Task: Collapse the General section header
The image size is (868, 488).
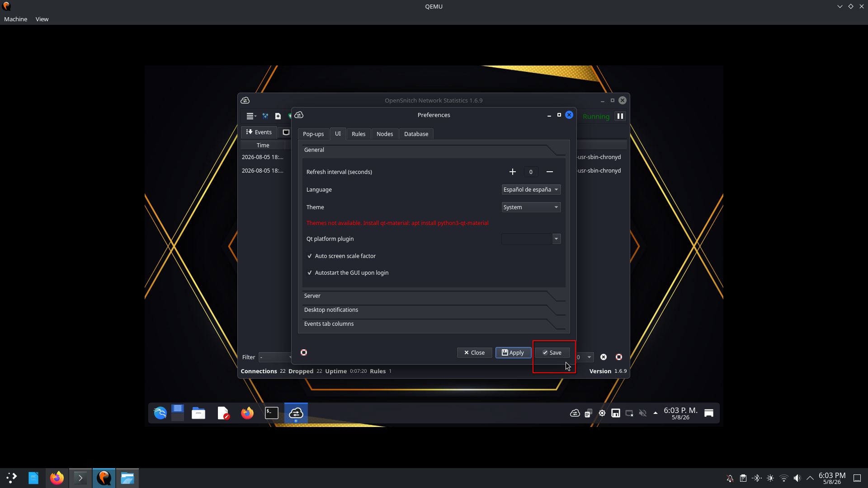Action: click(433, 150)
